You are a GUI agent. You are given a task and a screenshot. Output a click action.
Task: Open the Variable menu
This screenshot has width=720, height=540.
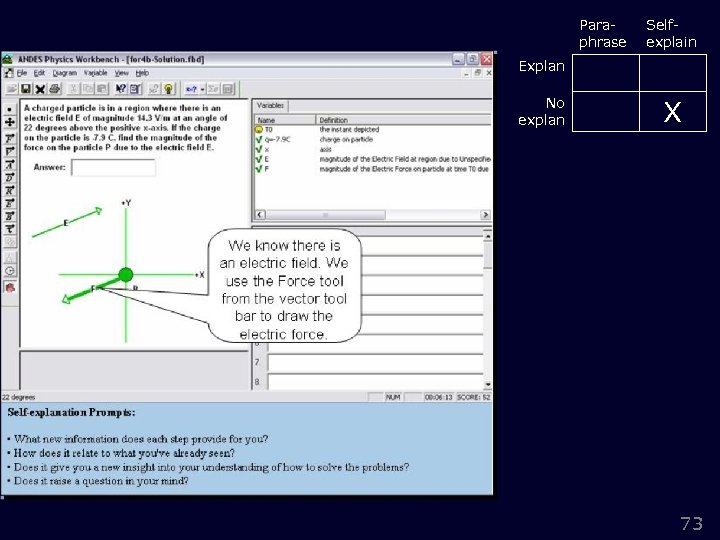[96, 73]
